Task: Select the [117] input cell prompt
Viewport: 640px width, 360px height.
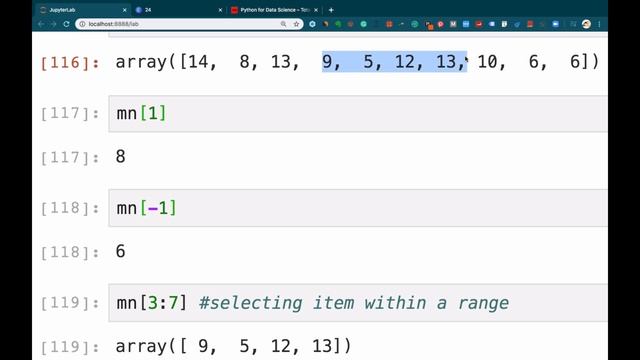Action: [70, 113]
